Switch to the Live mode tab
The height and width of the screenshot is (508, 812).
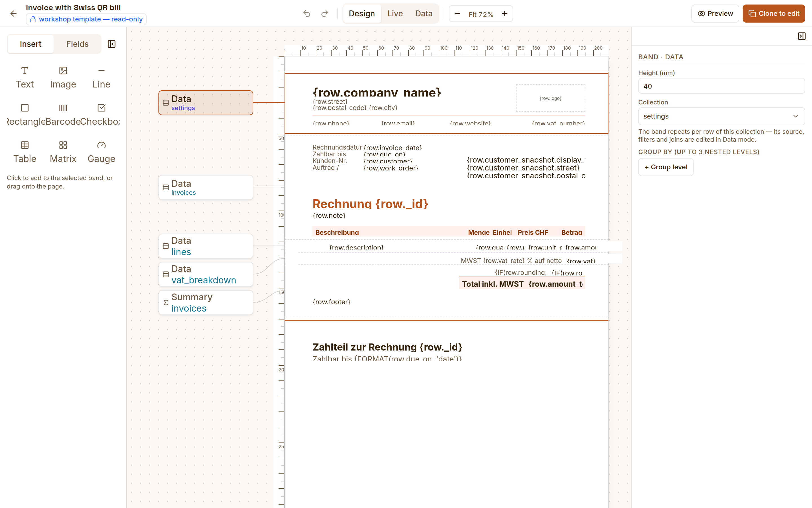pos(395,14)
